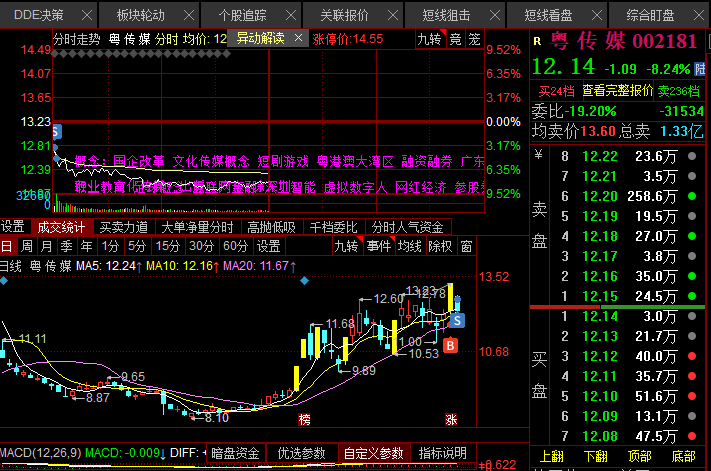The width and height of the screenshot is (711, 471).
Task: Click 上翻 page-up button
Action: tap(552, 456)
